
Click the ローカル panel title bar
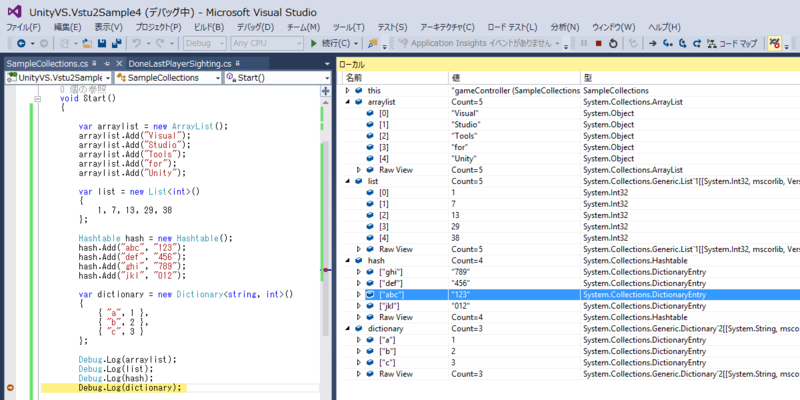coord(568,65)
